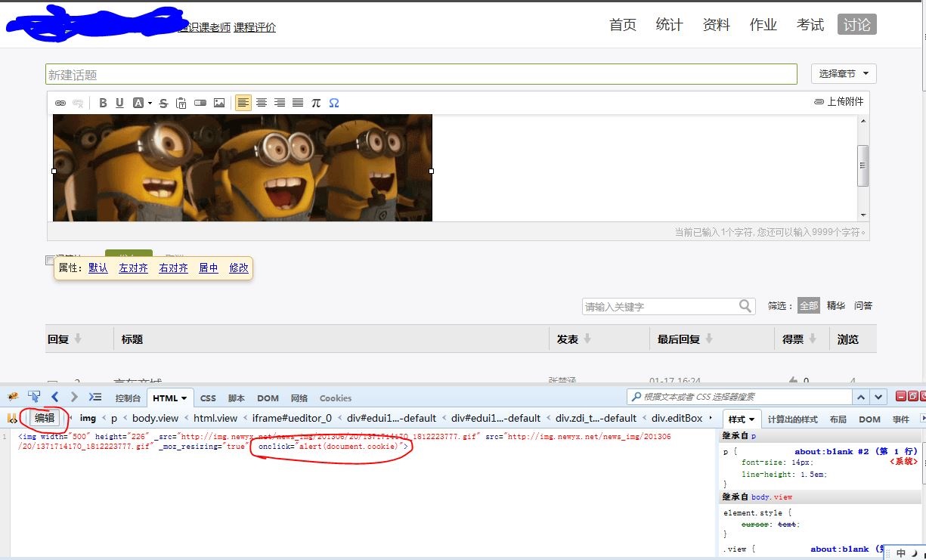Click Firebug's forward arrow
Image resolution: width=926 pixels, height=560 pixels.
[74, 396]
